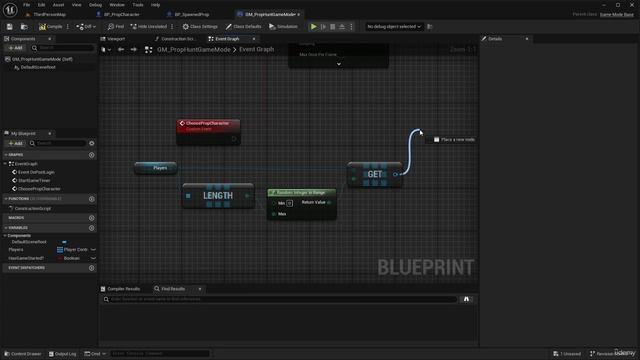Image resolution: width=640 pixels, height=360 pixels.
Task: Select DefaultSceneRoot in the Components tree
Action: (38, 67)
